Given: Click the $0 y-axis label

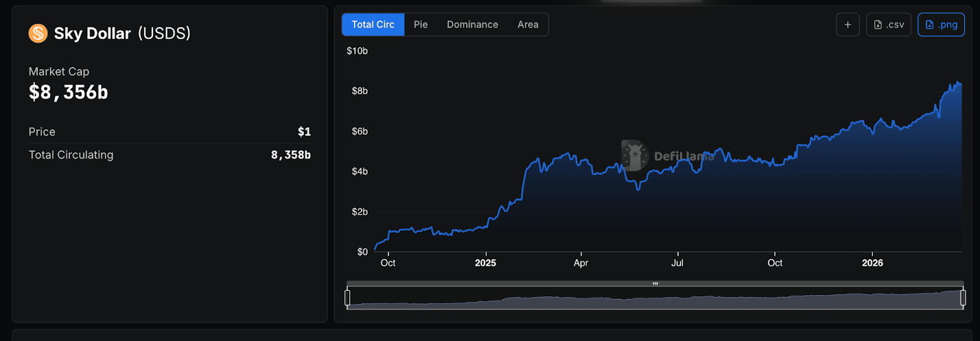Looking at the screenshot, I should point(363,252).
